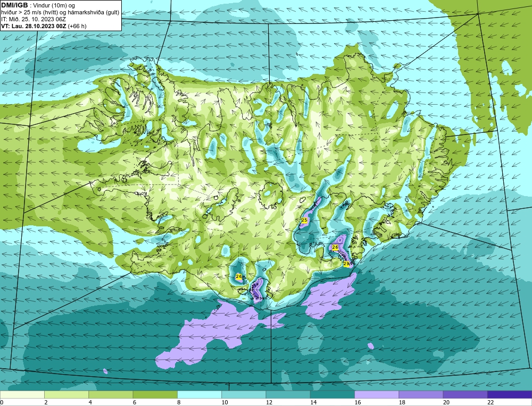This screenshot has height=406, width=532.
Task: Click the dark indigo above-22 m/s legend swatch
Action: (x=510, y=394)
